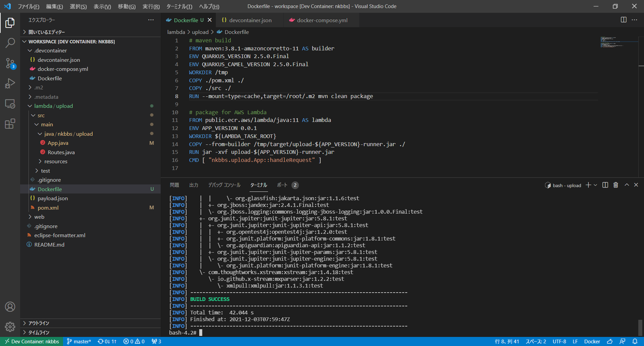
Task: Open editor more actions ellipsis
Action: (x=635, y=20)
